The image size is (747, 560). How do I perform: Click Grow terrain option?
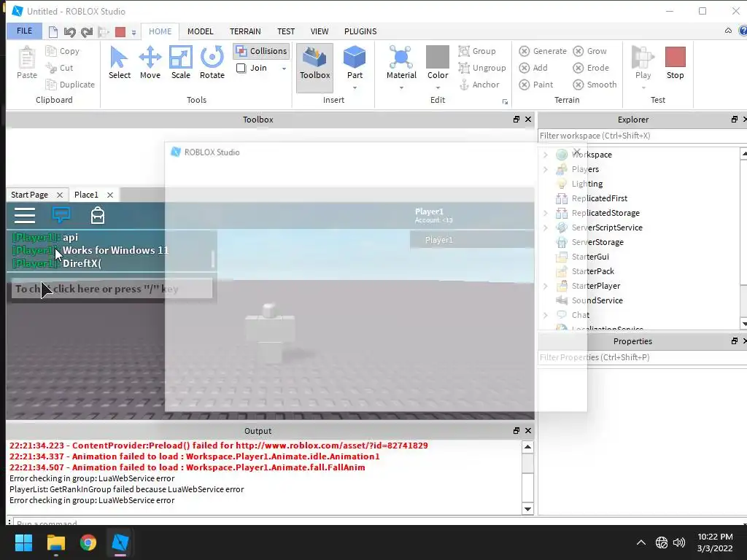click(x=589, y=51)
